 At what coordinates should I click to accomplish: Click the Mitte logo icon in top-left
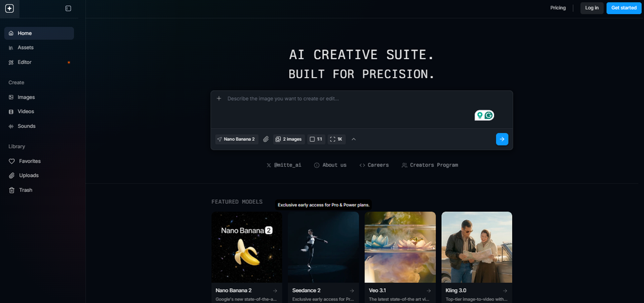pyautogui.click(x=9, y=8)
